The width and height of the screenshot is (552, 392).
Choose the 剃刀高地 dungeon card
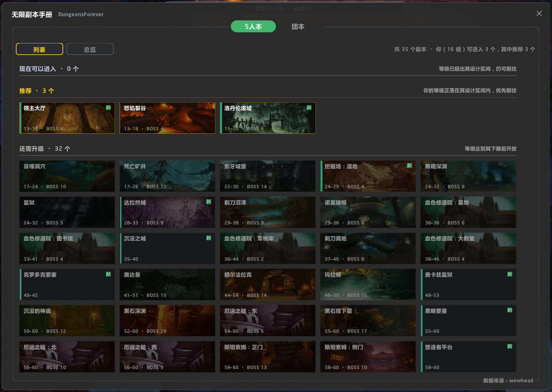pyautogui.click(x=368, y=248)
